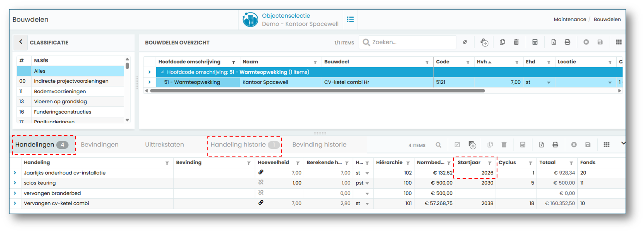The height and width of the screenshot is (232, 644).
Task: Click the print icon in Bouwdelen overzicht toolbar
Action: tap(567, 42)
